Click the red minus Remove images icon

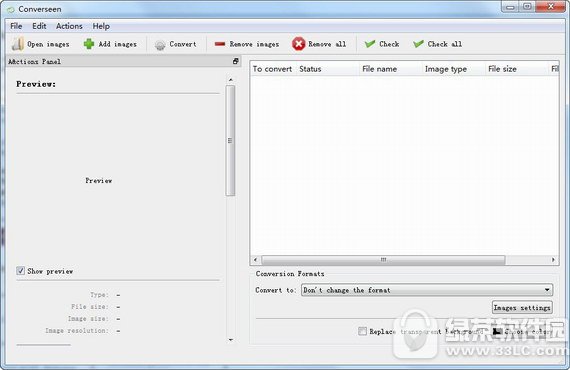point(220,44)
